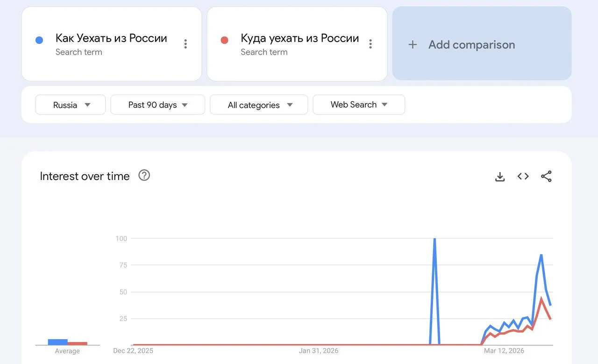Click the red dot color indicator
Screen dimensions: 598x364
pyautogui.click(x=224, y=40)
